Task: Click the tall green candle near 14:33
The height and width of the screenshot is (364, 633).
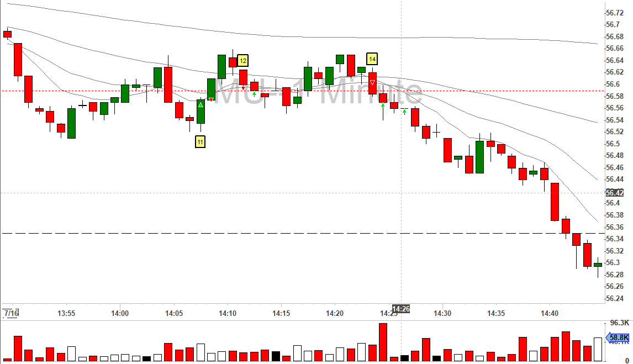Action: point(479,157)
